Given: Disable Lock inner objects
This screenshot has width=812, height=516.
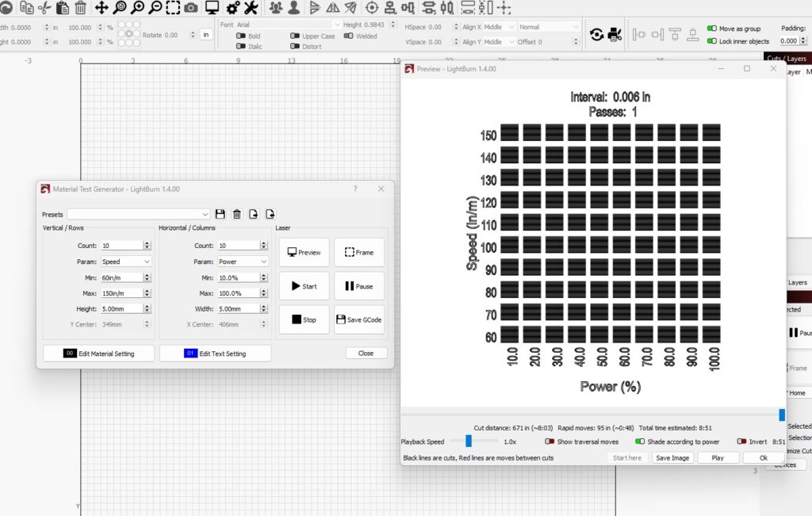Looking at the screenshot, I should pos(712,41).
